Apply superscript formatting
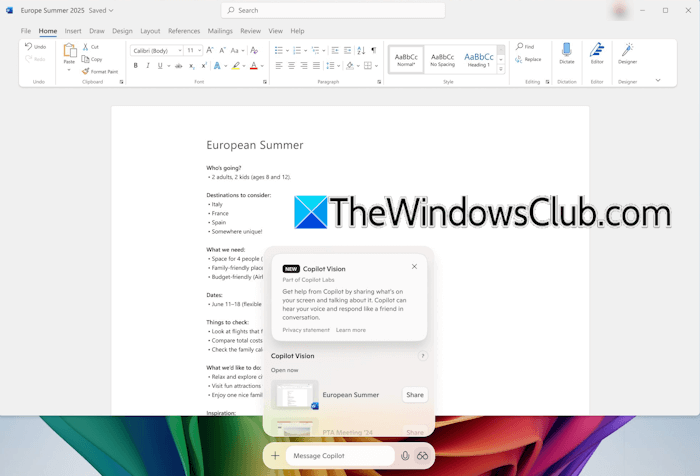700x476 pixels. [204, 66]
